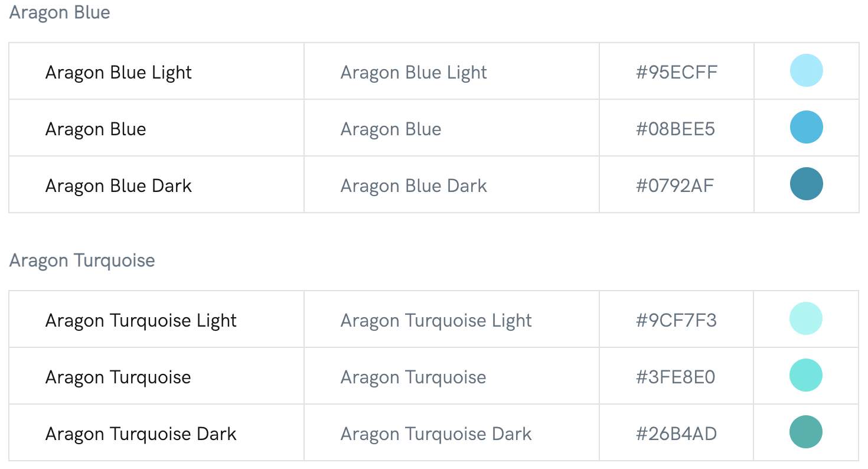Image resolution: width=868 pixels, height=469 pixels.
Task: Click the gray Aragon Turquoise description text
Action: point(413,377)
